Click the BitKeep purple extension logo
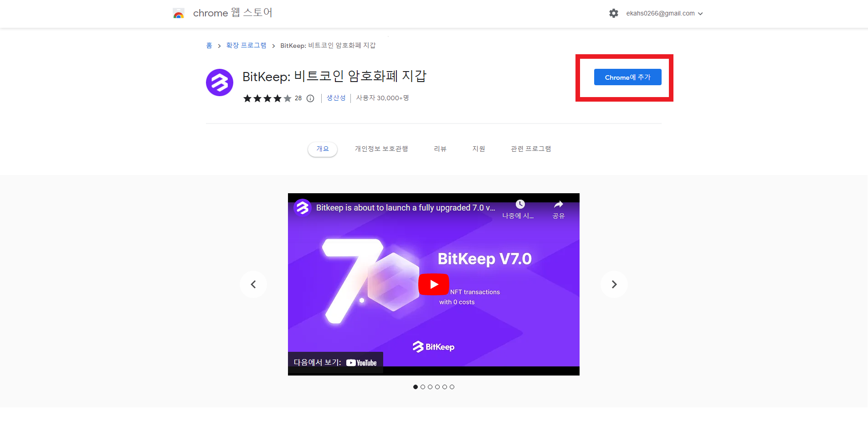Viewport: 868px width, 422px height. coord(219,82)
